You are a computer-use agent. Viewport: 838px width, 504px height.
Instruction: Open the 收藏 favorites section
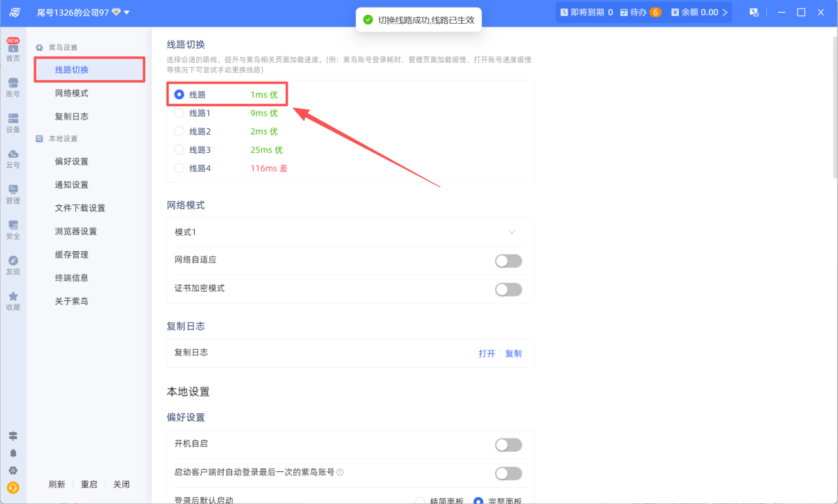[13, 299]
